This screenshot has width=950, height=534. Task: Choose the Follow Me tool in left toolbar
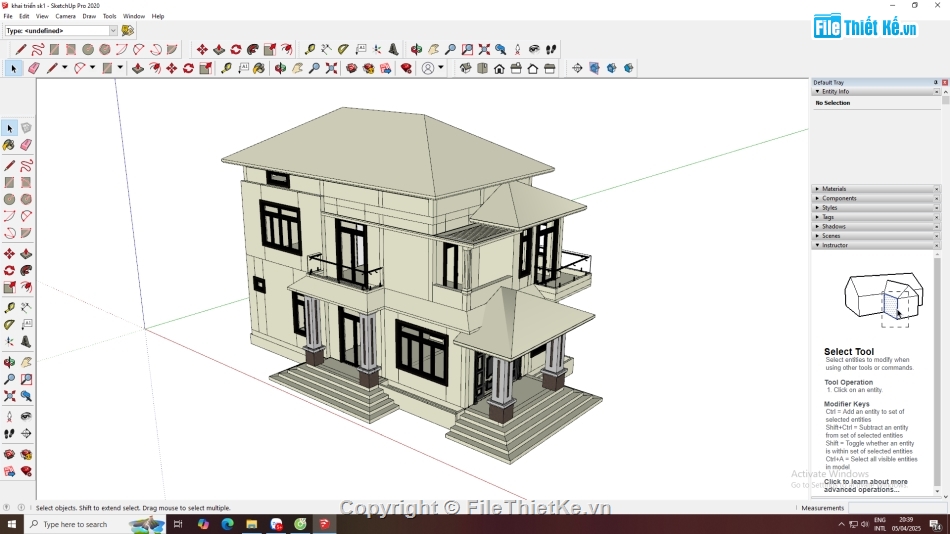tap(26, 271)
